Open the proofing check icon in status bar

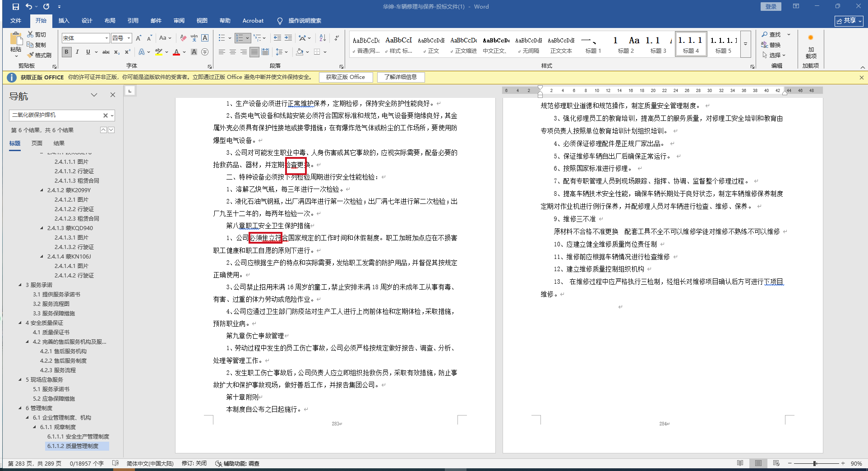click(x=115, y=463)
